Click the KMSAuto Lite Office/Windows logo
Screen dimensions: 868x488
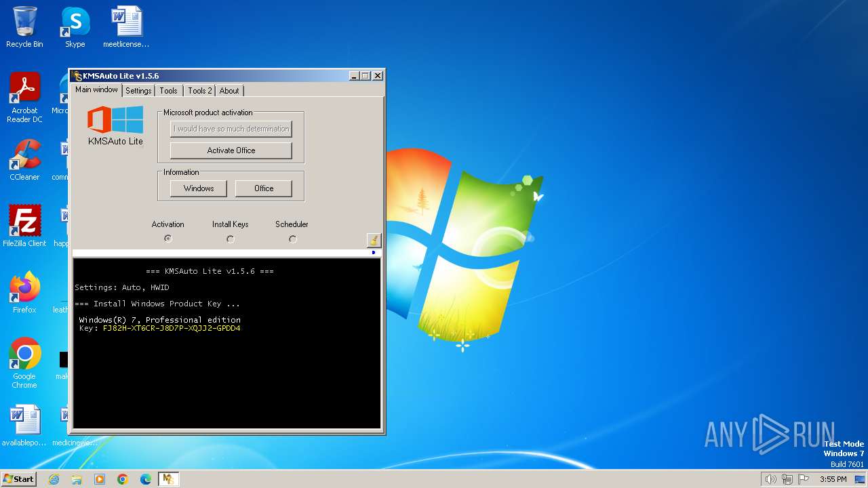coord(115,120)
